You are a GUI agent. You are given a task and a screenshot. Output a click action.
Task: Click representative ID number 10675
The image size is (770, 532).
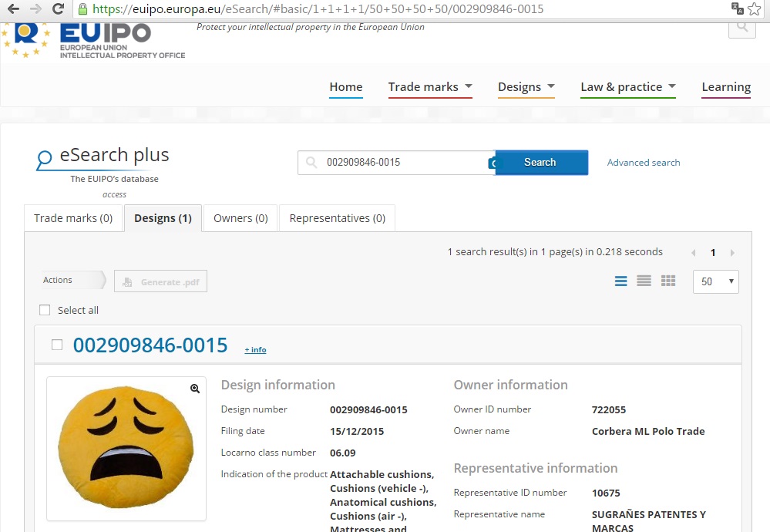point(606,493)
